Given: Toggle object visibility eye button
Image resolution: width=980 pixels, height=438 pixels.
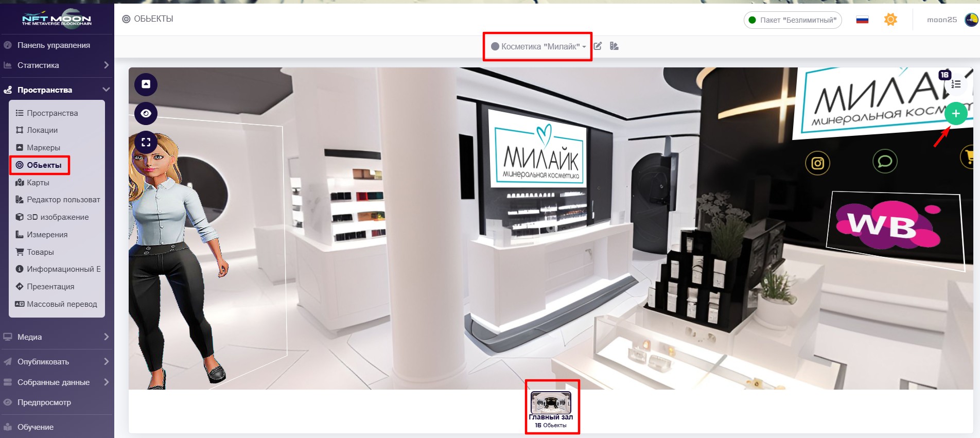Looking at the screenshot, I should 146,113.
